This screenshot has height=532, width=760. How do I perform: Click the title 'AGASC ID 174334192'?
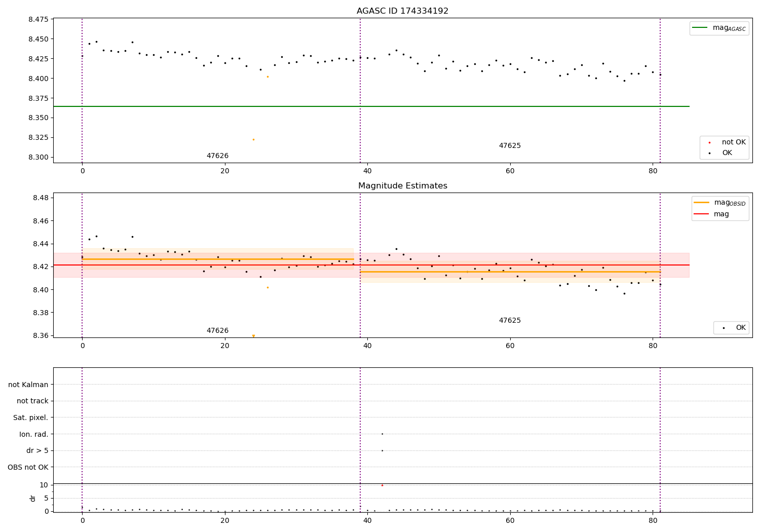pos(402,11)
